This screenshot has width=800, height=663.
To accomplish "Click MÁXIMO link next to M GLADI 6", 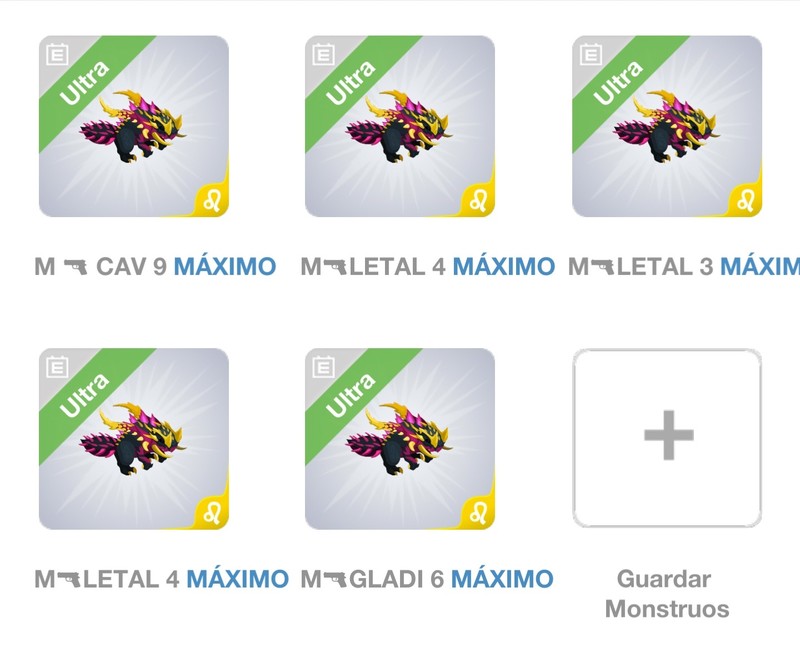I will (x=503, y=579).
